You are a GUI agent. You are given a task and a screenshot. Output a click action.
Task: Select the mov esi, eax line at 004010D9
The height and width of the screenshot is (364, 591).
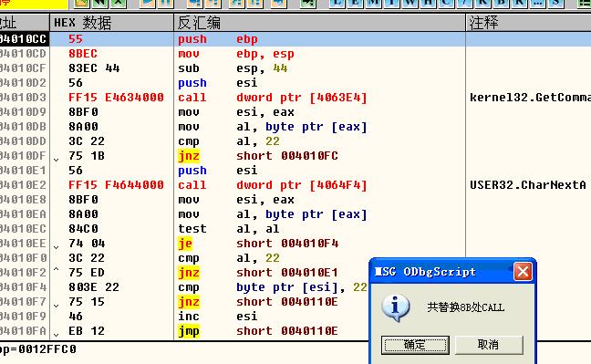coord(236,112)
